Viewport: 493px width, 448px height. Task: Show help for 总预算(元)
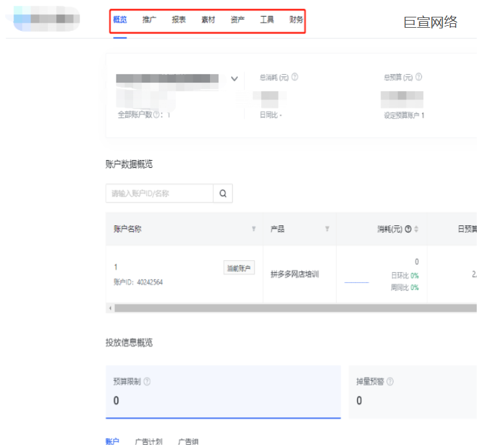click(x=419, y=77)
